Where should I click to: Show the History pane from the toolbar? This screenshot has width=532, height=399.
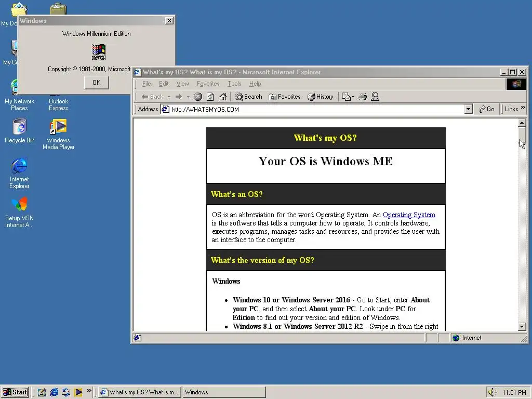(320, 97)
